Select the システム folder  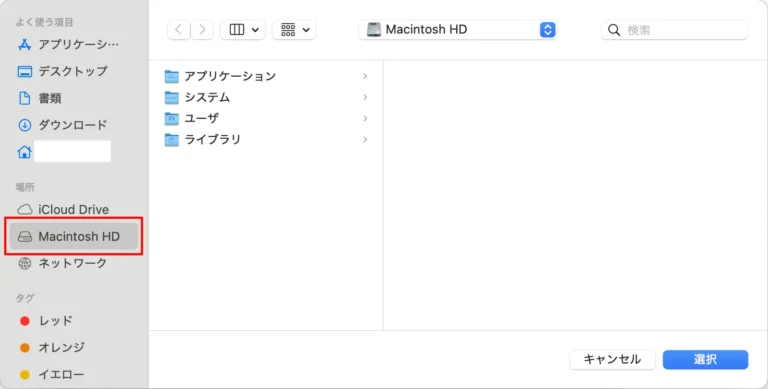point(267,97)
